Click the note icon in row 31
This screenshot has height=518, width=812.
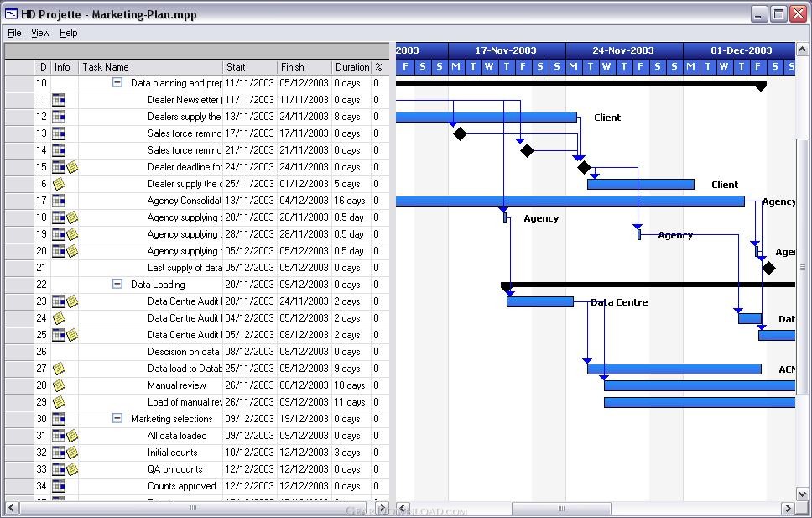pyautogui.click(x=72, y=436)
